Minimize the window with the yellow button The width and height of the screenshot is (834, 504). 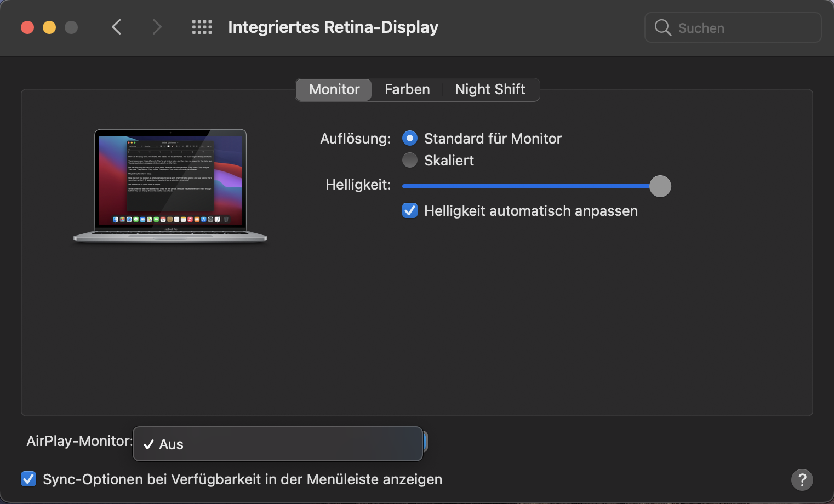click(x=49, y=27)
